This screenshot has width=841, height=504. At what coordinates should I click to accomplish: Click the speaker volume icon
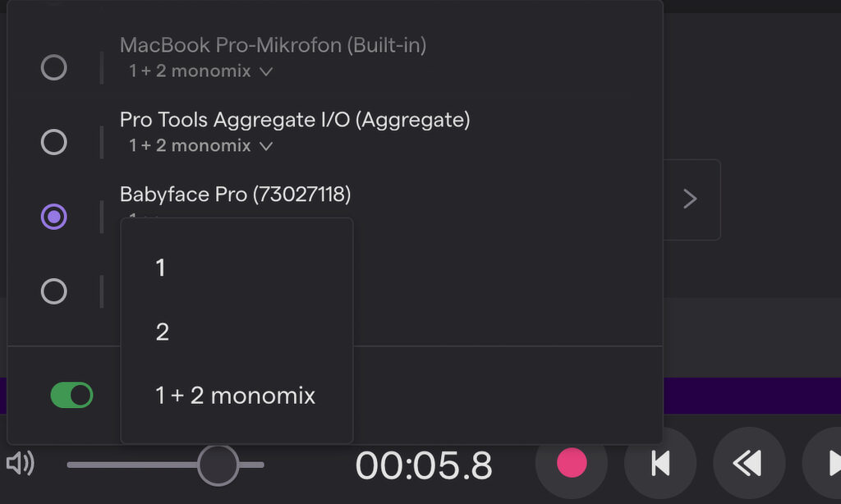click(21, 463)
